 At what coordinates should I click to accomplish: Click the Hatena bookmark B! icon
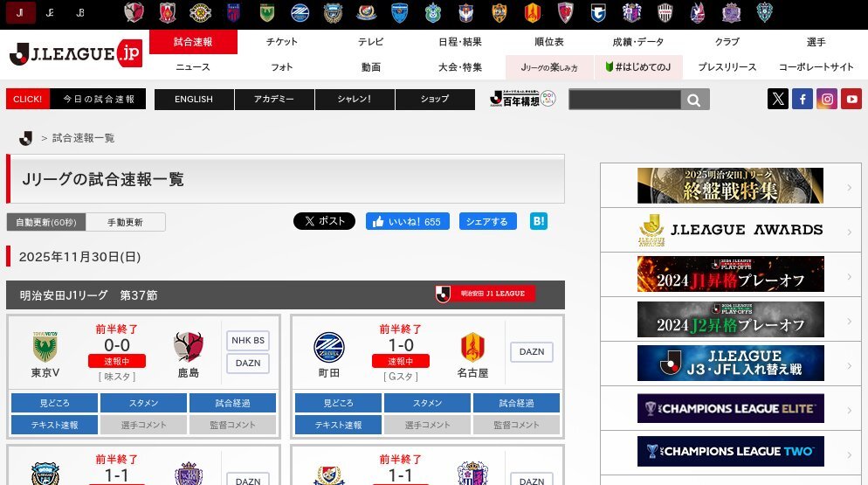[539, 221]
